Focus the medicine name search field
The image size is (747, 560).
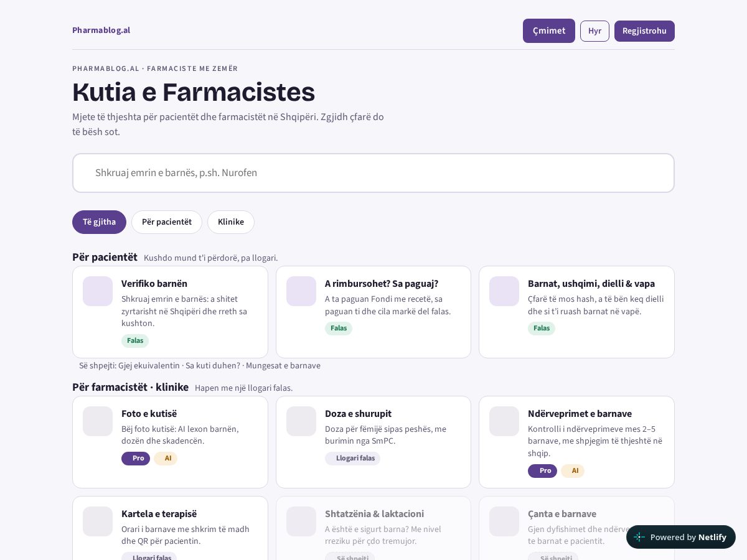(374, 173)
